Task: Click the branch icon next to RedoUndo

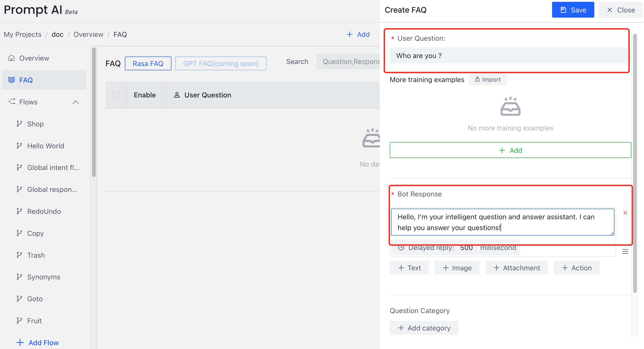Action: pyautogui.click(x=19, y=211)
